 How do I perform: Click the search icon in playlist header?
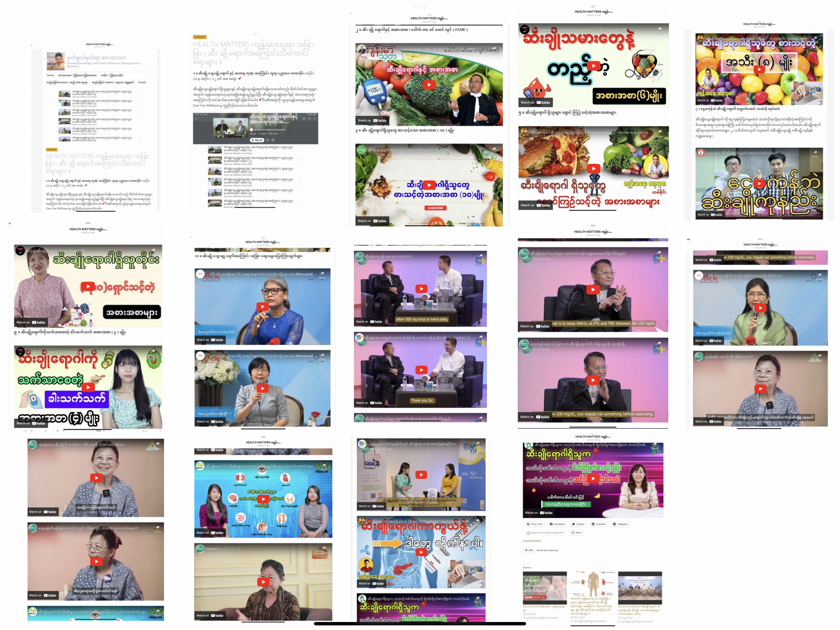point(310,118)
